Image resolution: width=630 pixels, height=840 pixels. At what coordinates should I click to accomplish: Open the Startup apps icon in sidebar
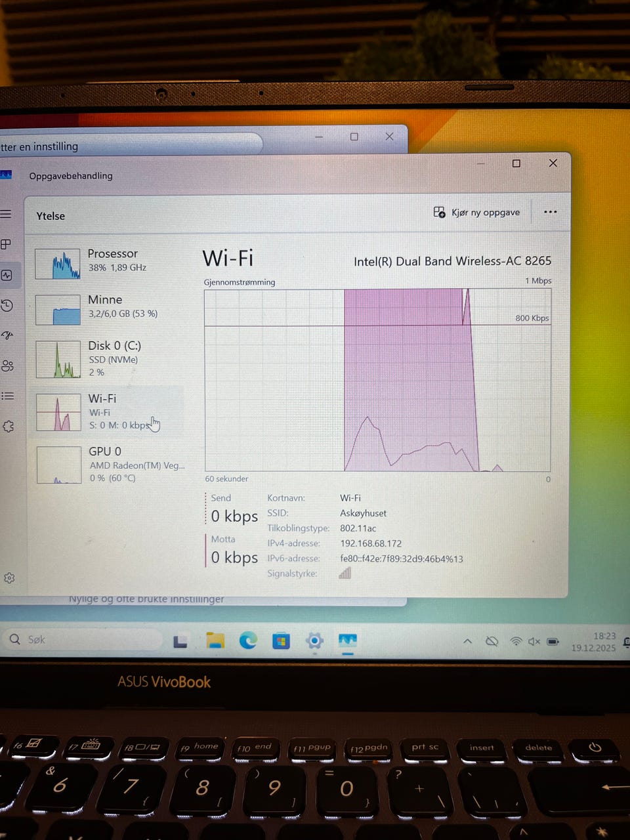coord(7,335)
